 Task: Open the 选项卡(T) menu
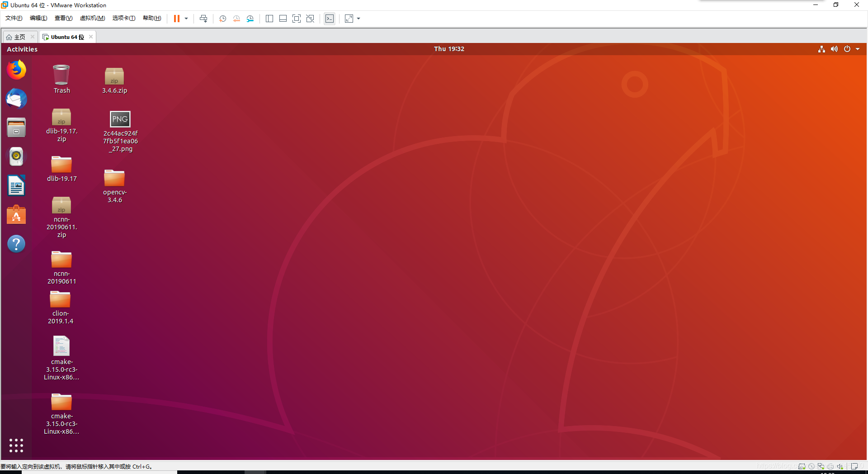click(x=124, y=18)
